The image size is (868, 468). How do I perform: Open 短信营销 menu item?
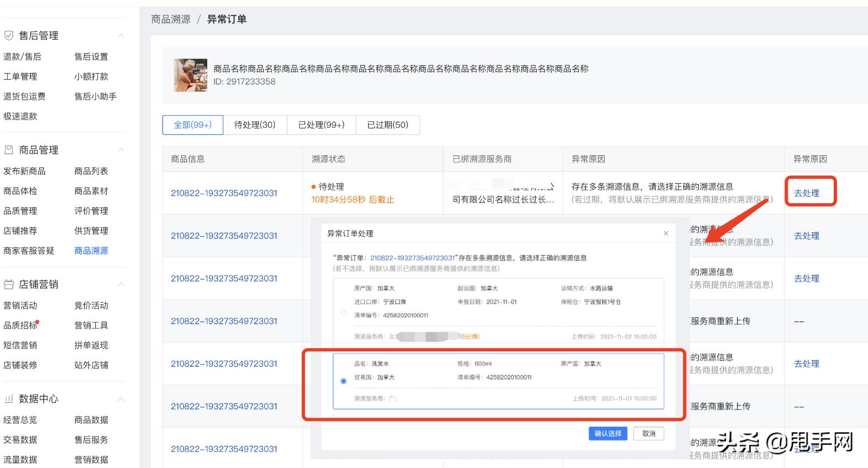pyautogui.click(x=20, y=345)
